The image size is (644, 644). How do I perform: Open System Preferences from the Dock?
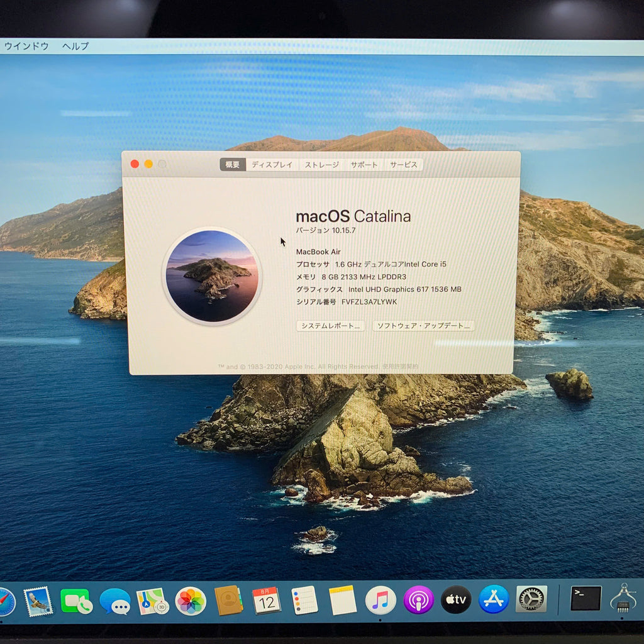click(531, 599)
